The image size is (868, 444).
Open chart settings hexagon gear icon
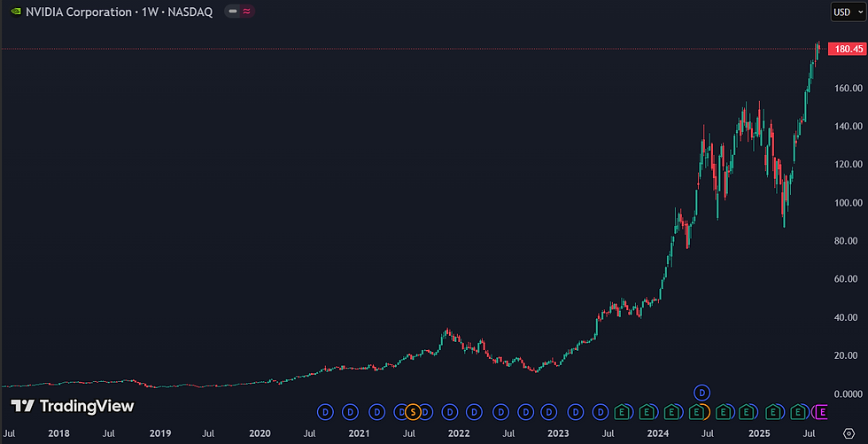click(849, 432)
